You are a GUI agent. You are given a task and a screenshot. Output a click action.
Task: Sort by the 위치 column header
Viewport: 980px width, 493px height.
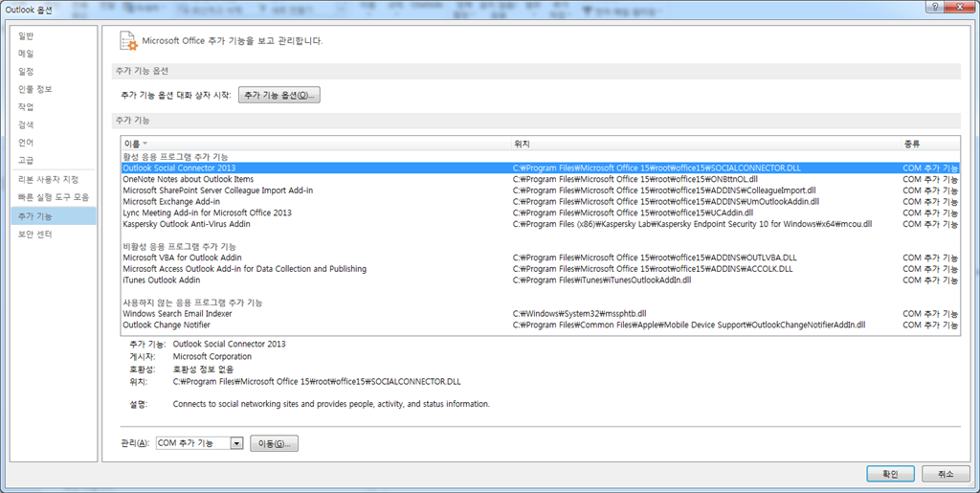click(705, 144)
